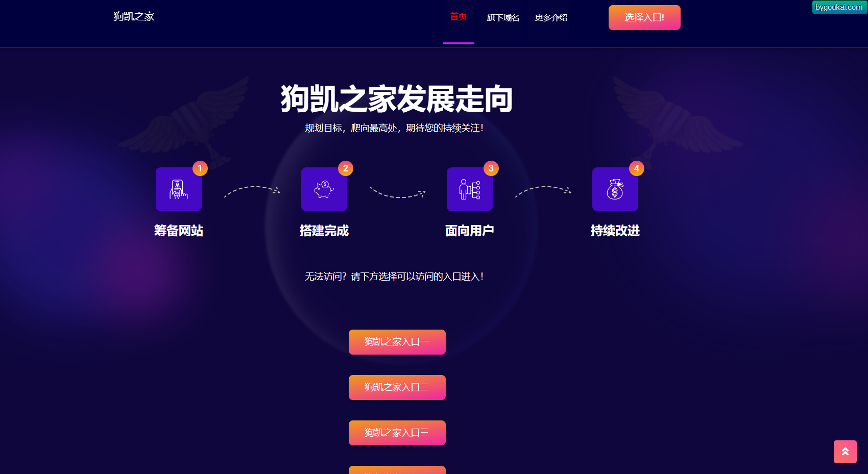The height and width of the screenshot is (474, 868).
Task: Open the 更多介绍 menu item
Action: pyautogui.click(x=551, y=18)
